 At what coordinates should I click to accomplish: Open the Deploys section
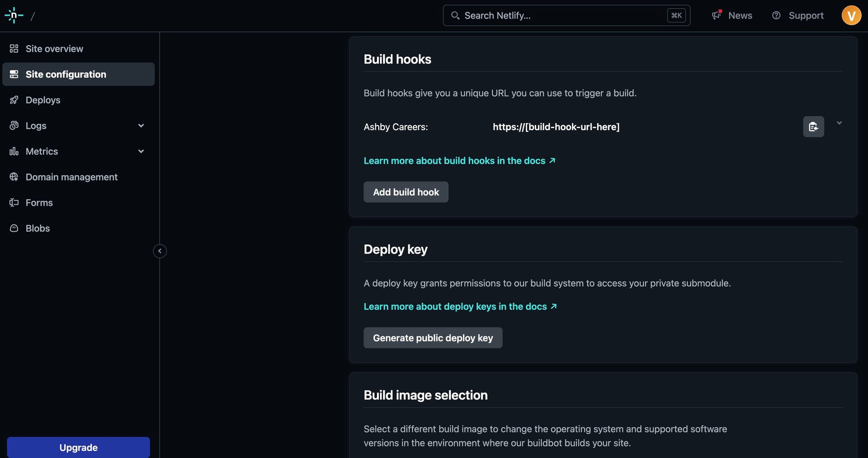tap(43, 100)
